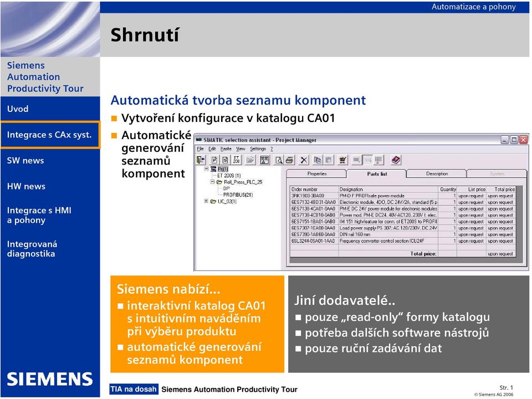Select the DP tree item
The height and width of the screenshot is (399, 532).
(x=226, y=188)
